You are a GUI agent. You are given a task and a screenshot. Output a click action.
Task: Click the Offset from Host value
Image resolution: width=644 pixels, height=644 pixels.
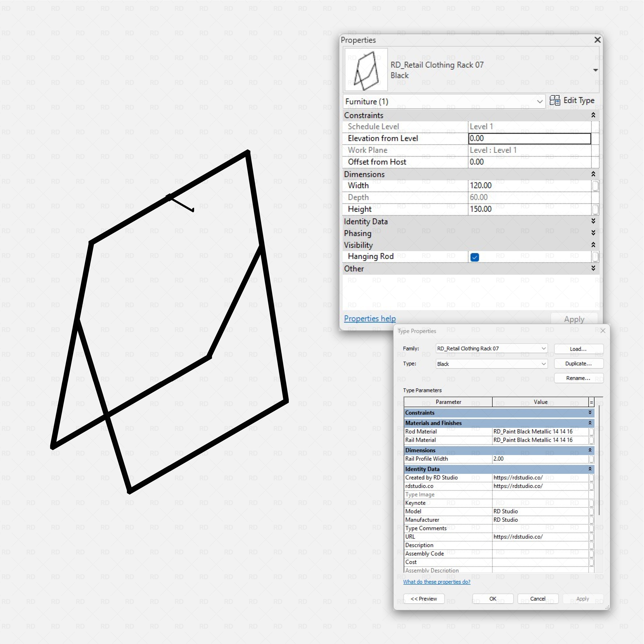[530, 162]
